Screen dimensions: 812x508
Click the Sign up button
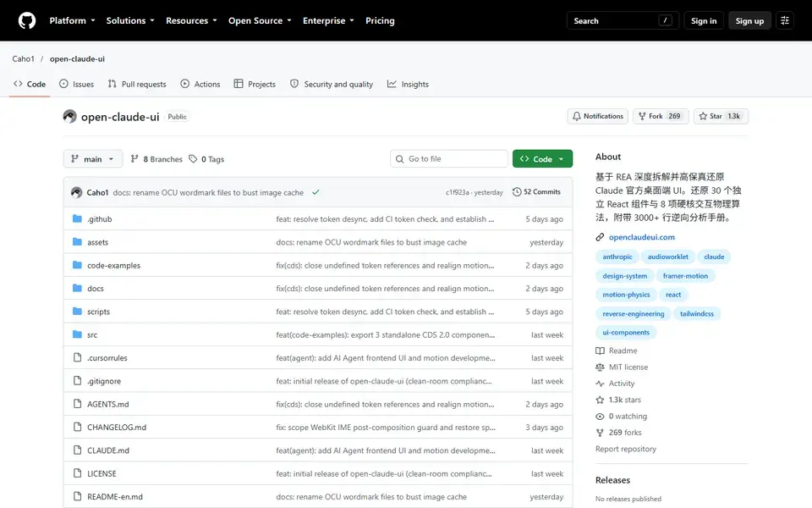pos(749,20)
